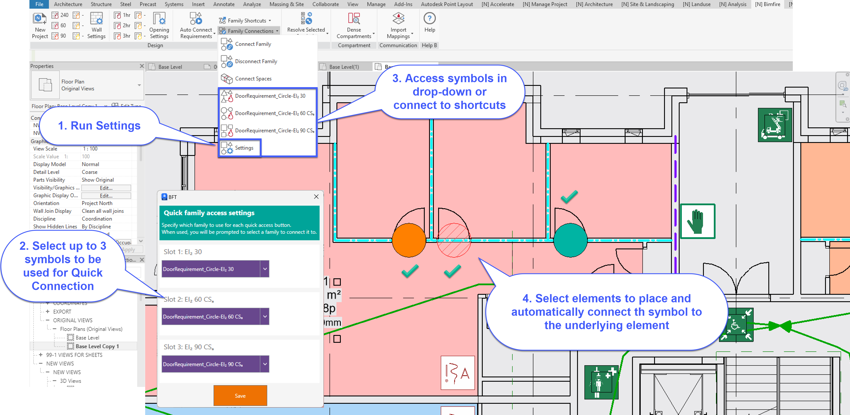Open the Opening Settings tool
The image size is (850, 415).
[159, 25]
